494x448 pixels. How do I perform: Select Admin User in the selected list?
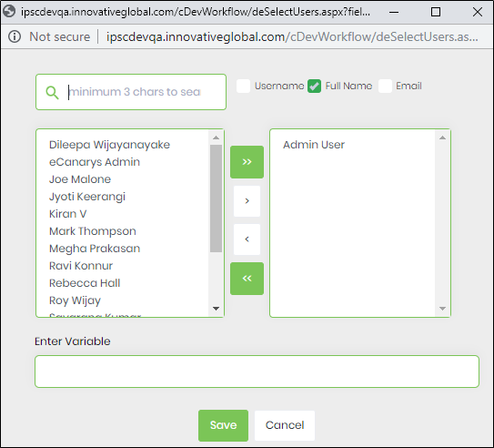pos(314,145)
